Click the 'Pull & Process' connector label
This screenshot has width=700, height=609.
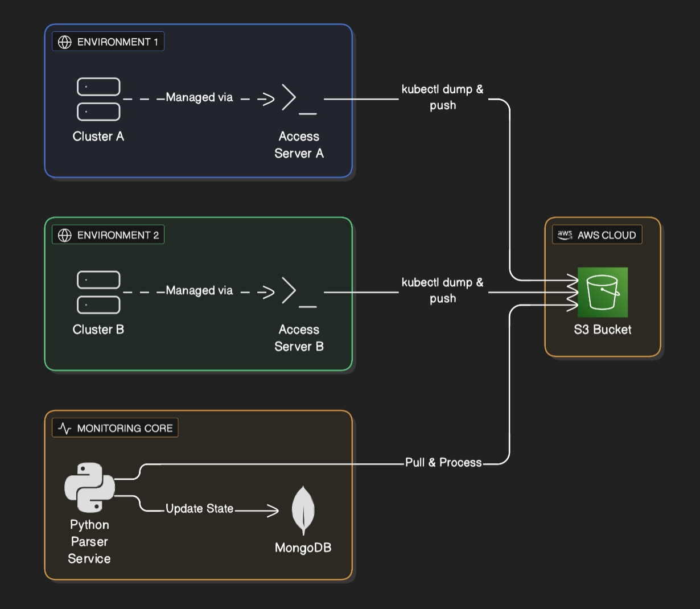tap(443, 463)
